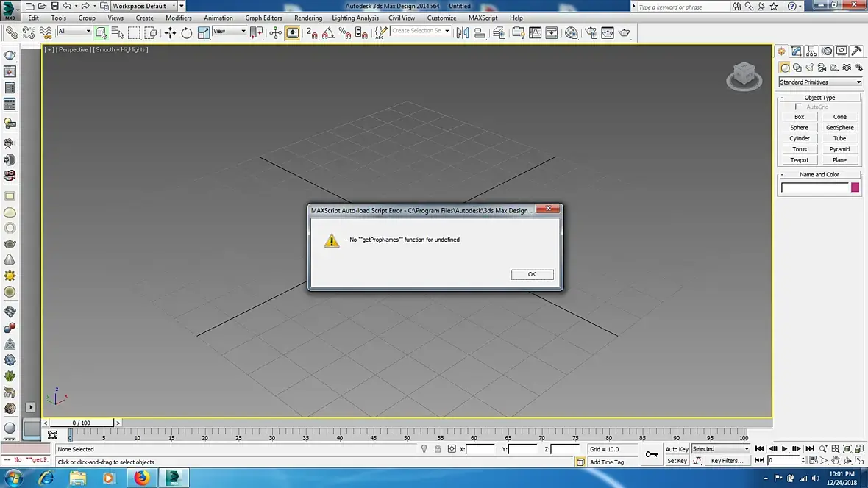Open the Workspace: Default dropdown

coord(144,6)
